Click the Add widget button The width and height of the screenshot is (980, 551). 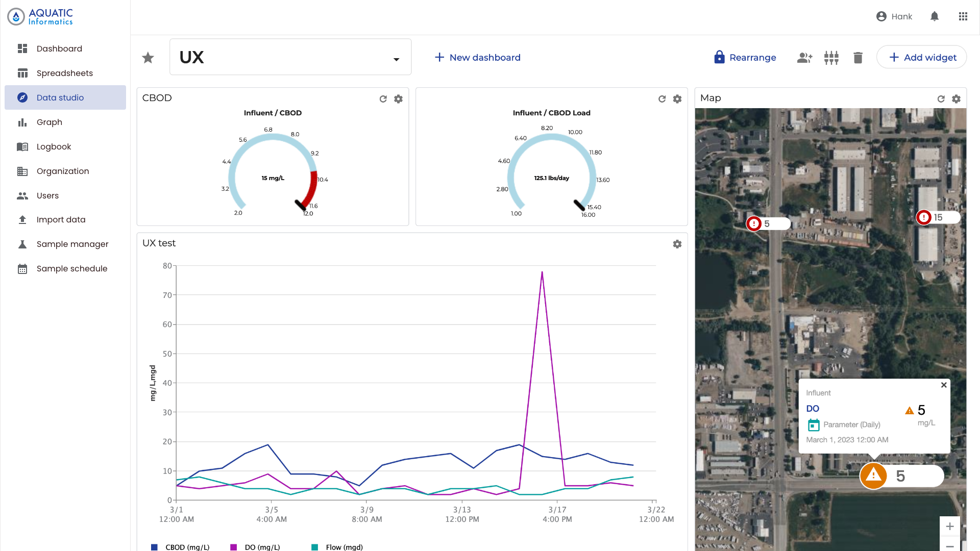point(922,58)
